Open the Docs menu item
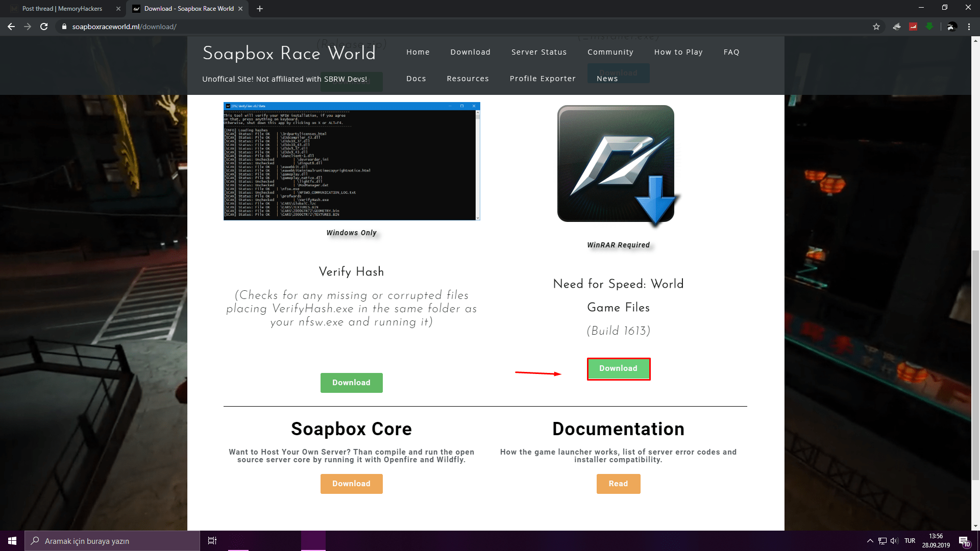 pos(416,79)
